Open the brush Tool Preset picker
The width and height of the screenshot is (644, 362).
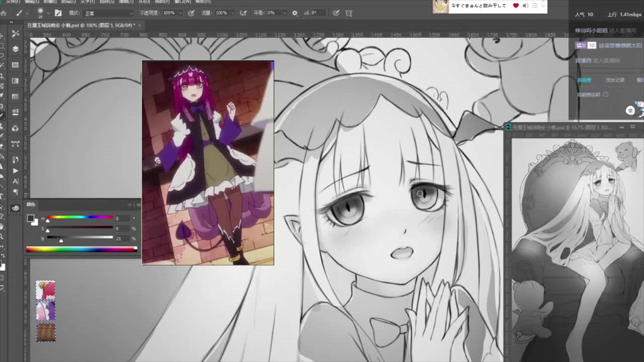(x=19, y=13)
